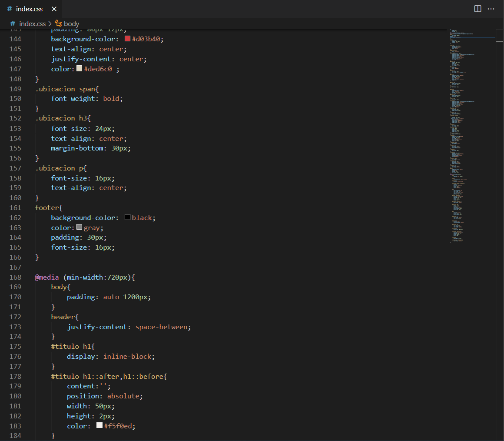Click '.ubicacion span{' selector
504x441 pixels.
click(x=67, y=89)
